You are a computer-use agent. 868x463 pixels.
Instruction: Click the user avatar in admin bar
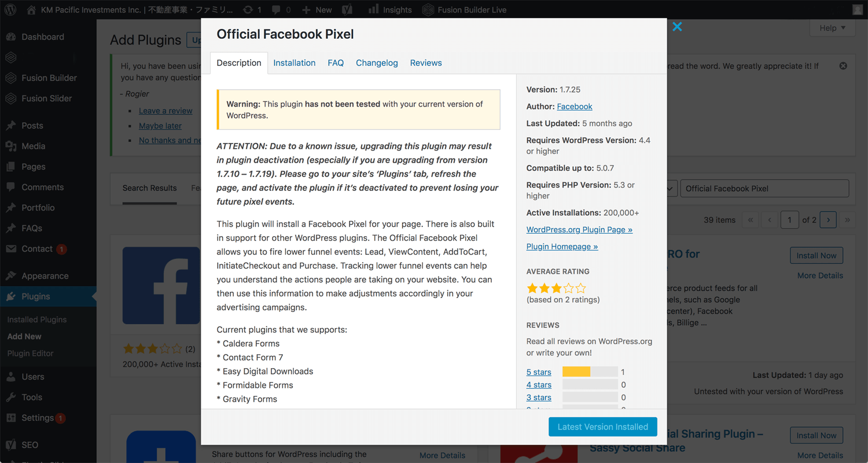tap(858, 9)
